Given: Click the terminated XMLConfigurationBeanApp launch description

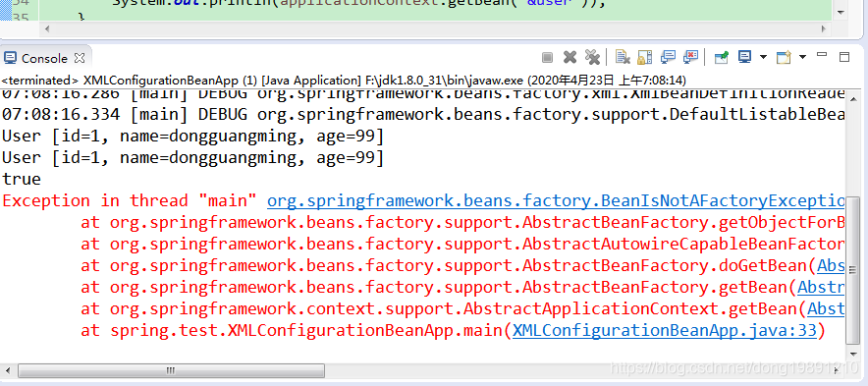Looking at the screenshot, I should (x=344, y=80).
